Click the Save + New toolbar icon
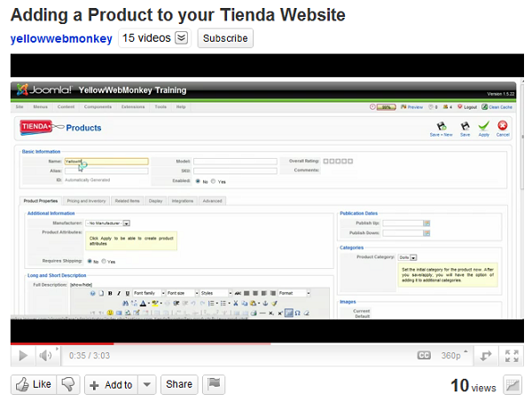The height and width of the screenshot is (402, 532). (441, 129)
